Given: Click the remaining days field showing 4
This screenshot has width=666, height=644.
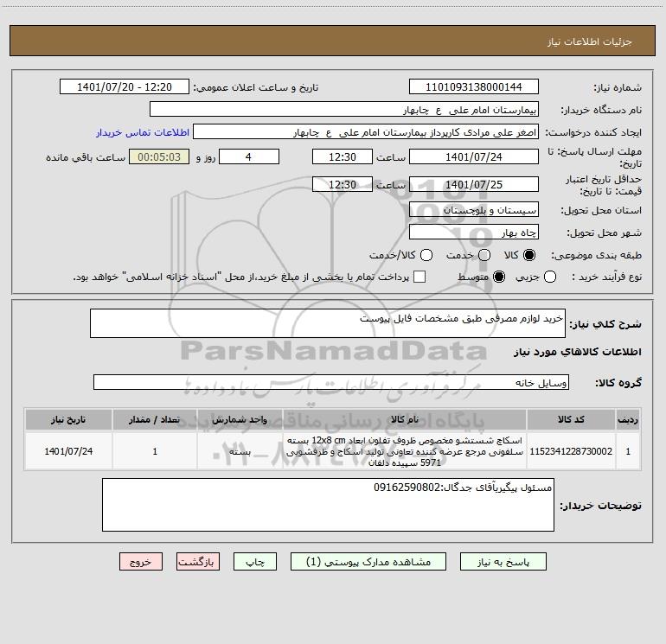Looking at the screenshot, I should 249,156.
